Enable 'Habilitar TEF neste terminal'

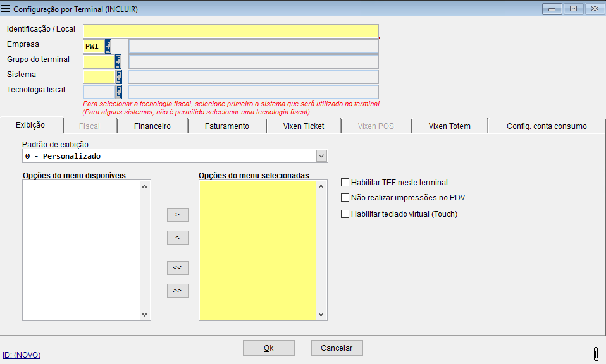coord(345,182)
